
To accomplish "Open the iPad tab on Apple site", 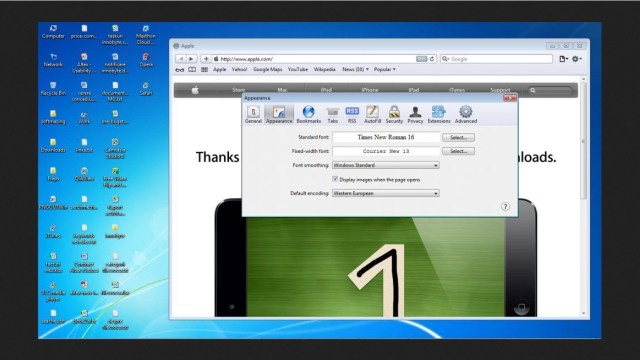I will point(413,90).
